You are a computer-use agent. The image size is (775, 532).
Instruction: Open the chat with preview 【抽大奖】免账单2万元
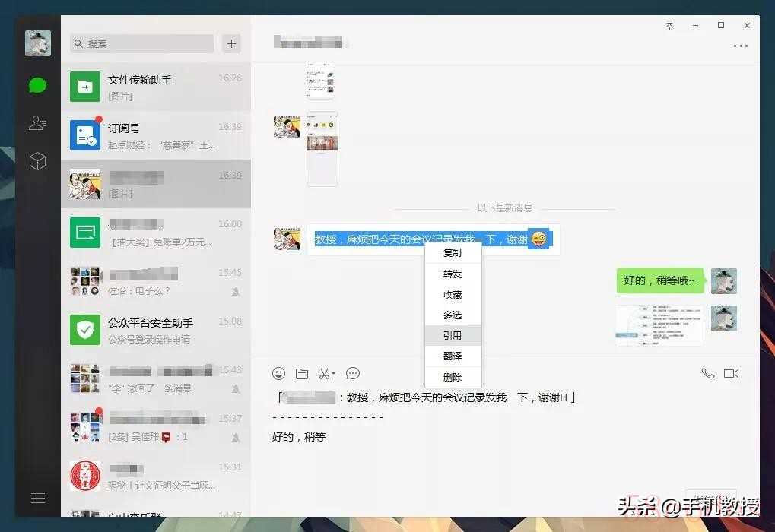(156, 233)
